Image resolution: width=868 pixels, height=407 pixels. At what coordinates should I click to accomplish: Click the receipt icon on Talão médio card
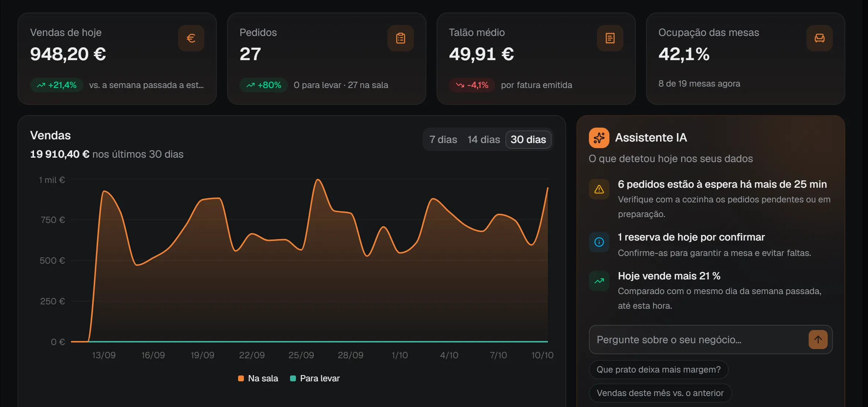point(610,38)
